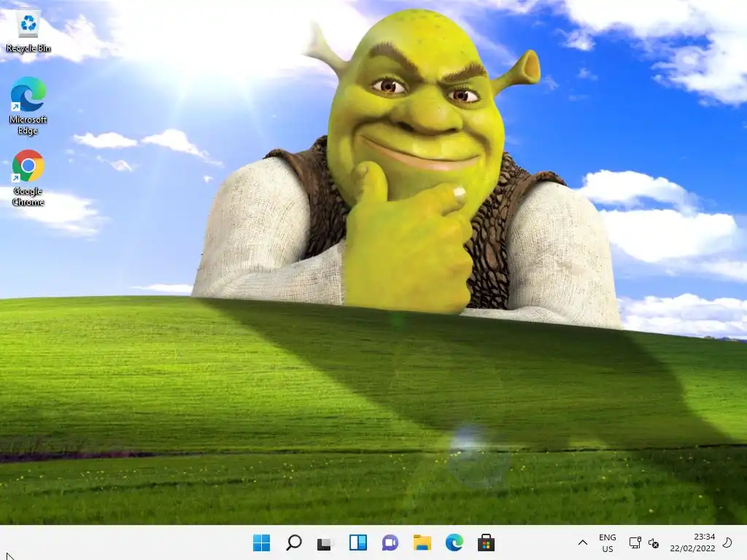
Task: Select the Google Chrome desktop shortcut
Action: (x=28, y=178)
